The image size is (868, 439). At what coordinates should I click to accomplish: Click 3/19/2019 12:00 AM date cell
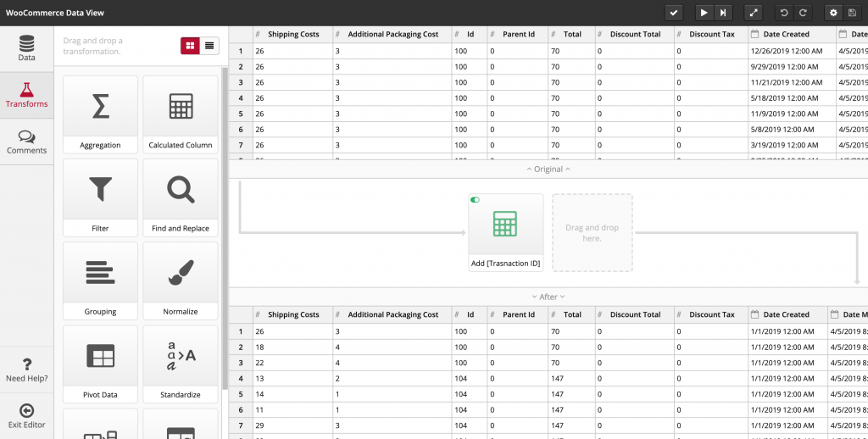click(793, 145)
